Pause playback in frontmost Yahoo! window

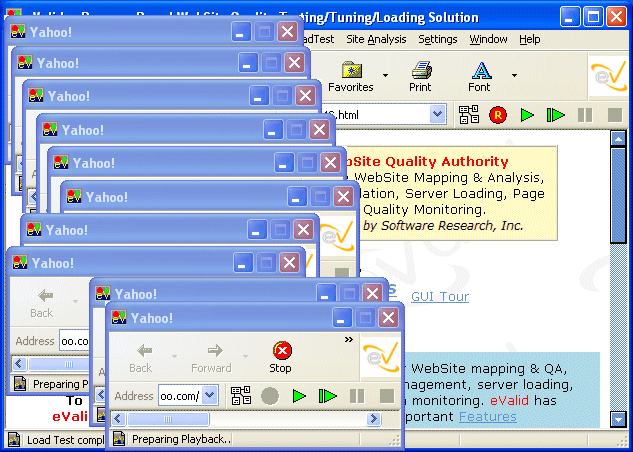pos(357,396)
